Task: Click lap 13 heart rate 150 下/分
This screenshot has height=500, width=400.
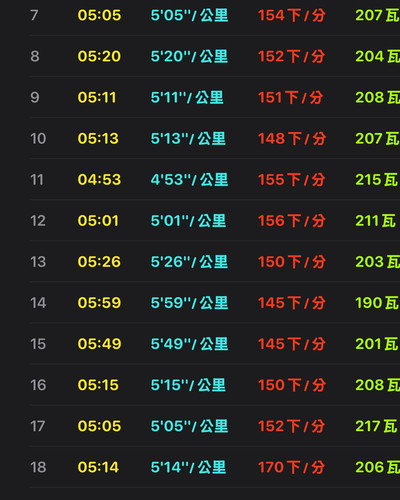Action: [x=292, y=262]
